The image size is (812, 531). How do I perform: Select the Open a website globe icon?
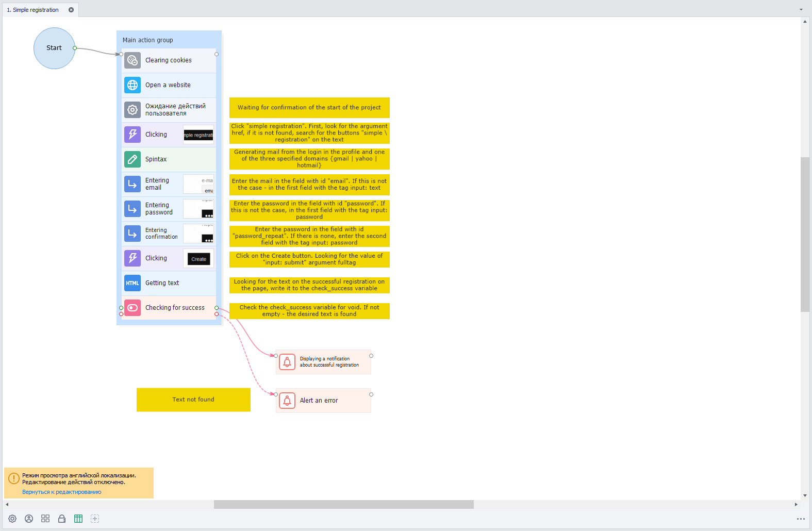(132, 85)
